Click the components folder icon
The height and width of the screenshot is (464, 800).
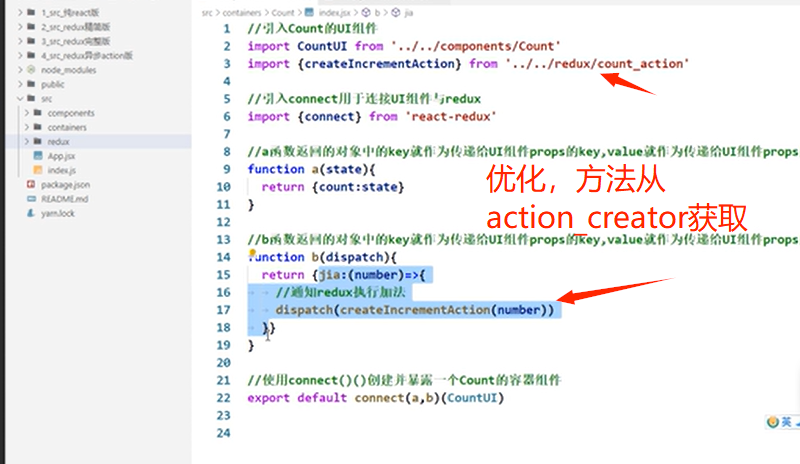[x=38, y=112]
